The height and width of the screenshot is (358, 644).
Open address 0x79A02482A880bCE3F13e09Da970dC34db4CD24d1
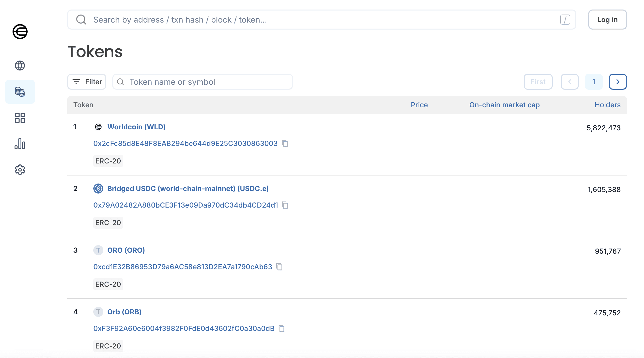186,205
